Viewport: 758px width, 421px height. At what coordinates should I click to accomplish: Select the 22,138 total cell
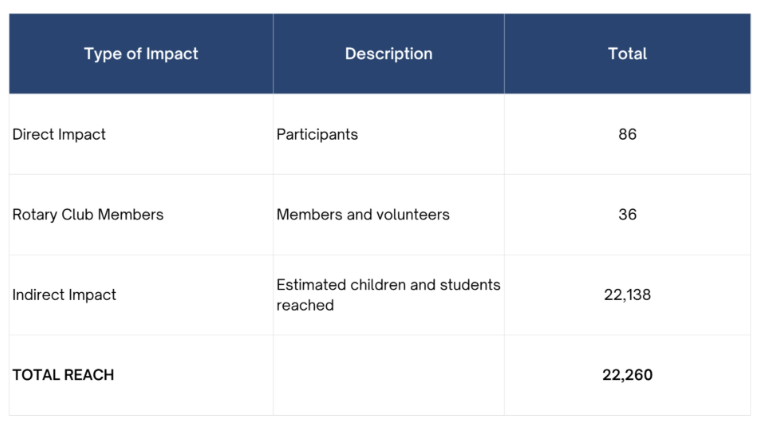pyautogui.click(x=627, y=294)
